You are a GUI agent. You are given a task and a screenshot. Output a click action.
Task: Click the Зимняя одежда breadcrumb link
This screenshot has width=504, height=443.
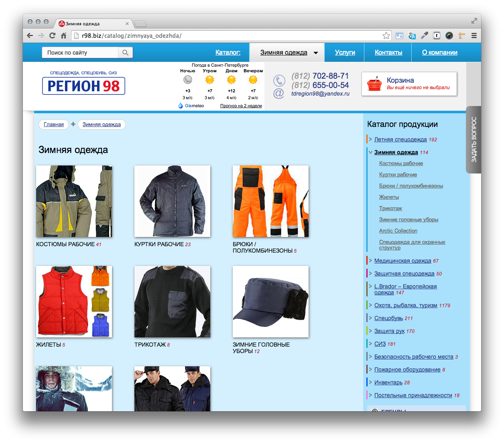click(102, 125)
